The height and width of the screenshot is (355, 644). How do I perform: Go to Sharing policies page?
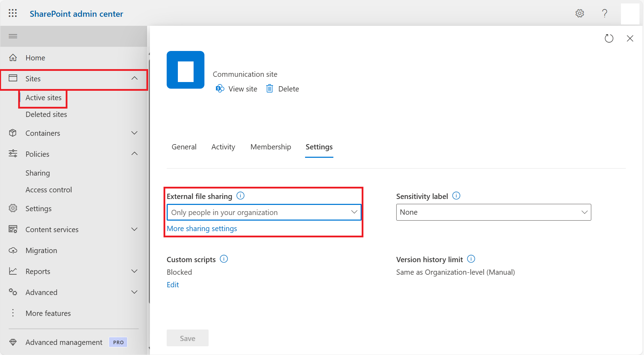pos(38,173)
